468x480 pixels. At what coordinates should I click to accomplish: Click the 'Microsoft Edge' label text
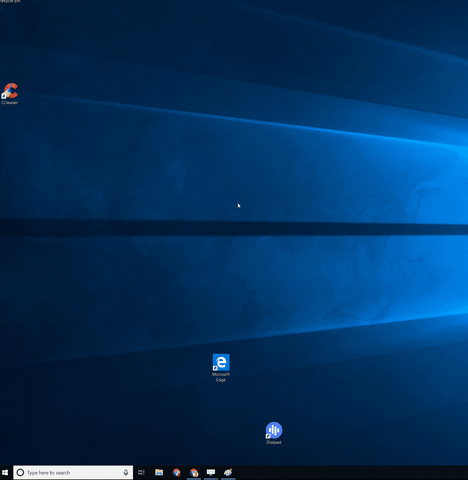221,377
